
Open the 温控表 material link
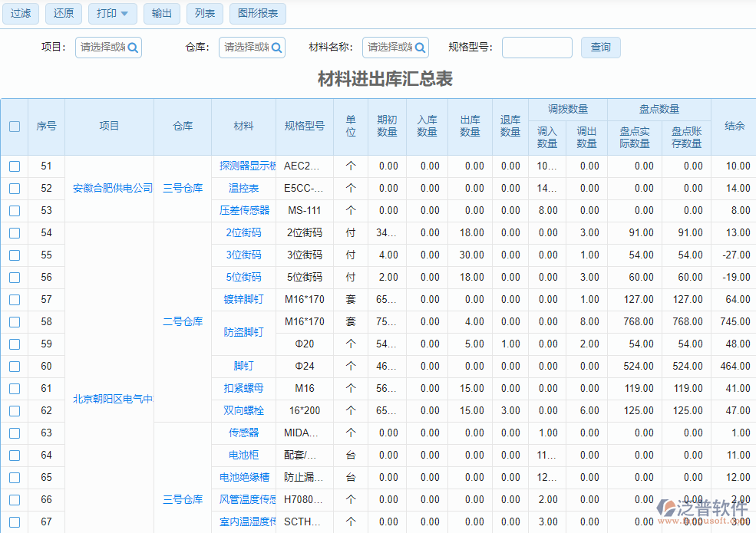[243, 188]
